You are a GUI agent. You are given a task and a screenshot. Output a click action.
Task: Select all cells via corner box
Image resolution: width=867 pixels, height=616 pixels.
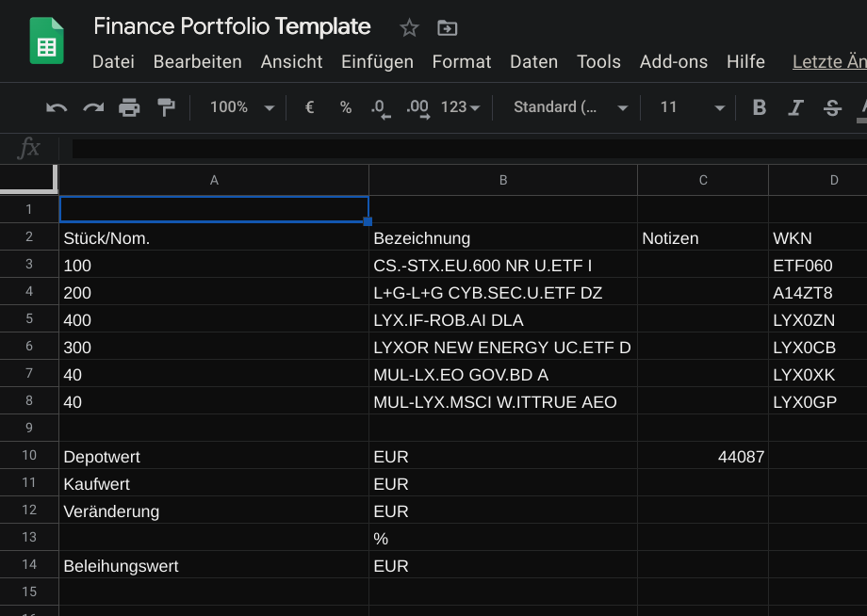(29, 179)
